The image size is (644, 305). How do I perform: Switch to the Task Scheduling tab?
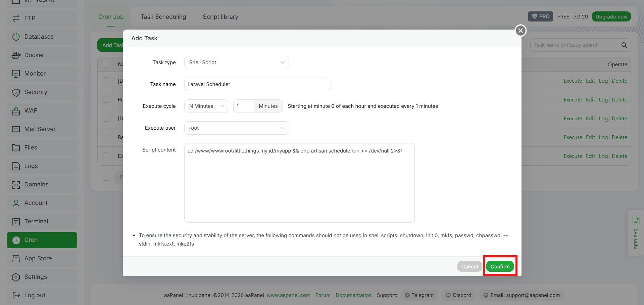point(163,17)
